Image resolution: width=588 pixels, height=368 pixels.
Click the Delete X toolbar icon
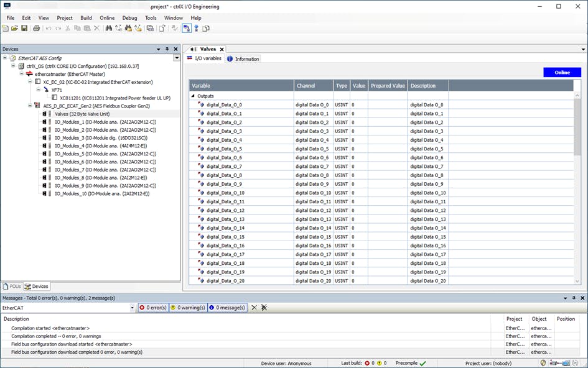(x=96, y=28)
